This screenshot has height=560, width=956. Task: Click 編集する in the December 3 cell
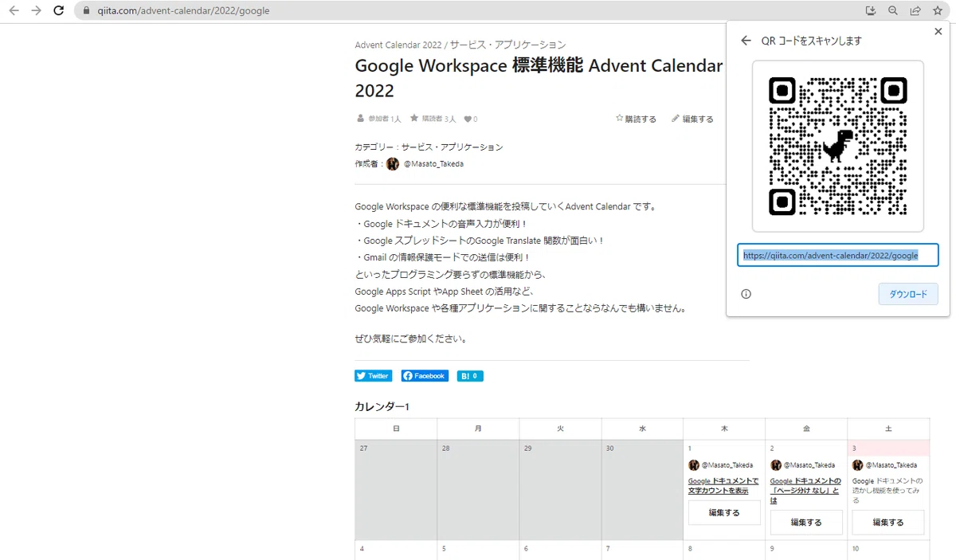[888, 523]
